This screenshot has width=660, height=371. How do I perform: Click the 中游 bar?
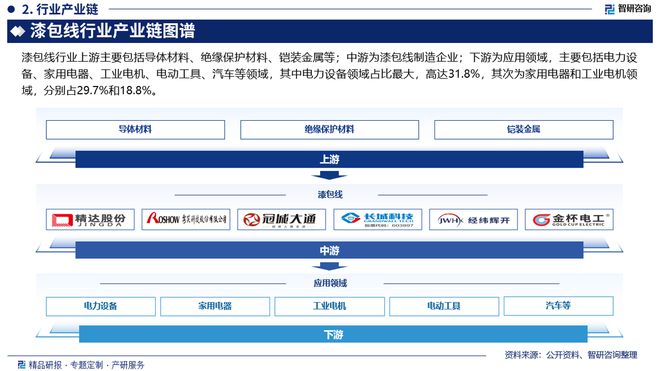point(329,251)
